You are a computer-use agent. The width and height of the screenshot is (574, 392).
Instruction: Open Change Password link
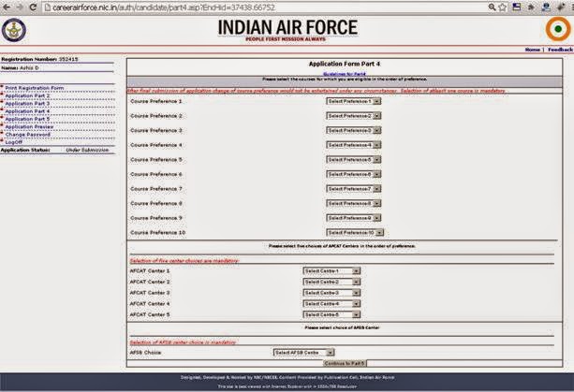click(x=28, y=135)
